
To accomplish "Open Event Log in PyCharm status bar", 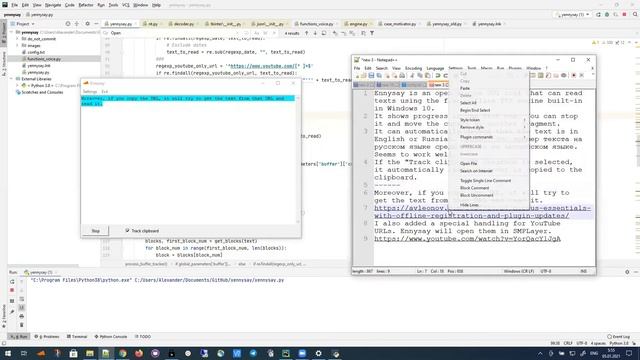I will (618, 337).
